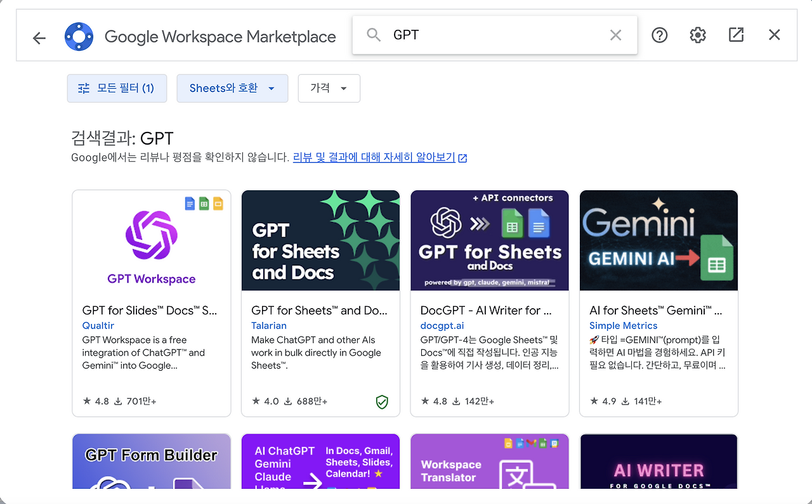Image resolution: width=812 pixels, height=504 pixels.
Task: Open the GPT Workspace thumbnail
Action: click(152, 240)
